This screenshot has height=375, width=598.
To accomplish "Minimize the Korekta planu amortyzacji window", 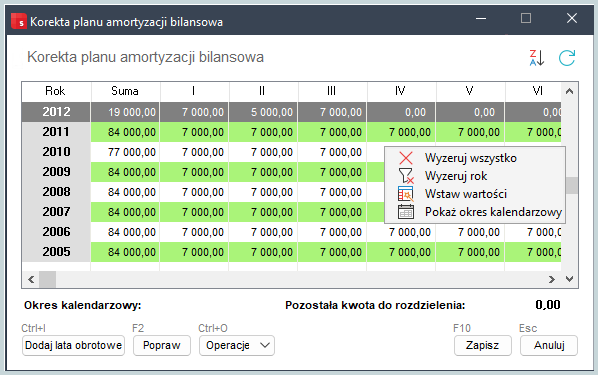I will [481, 18].
